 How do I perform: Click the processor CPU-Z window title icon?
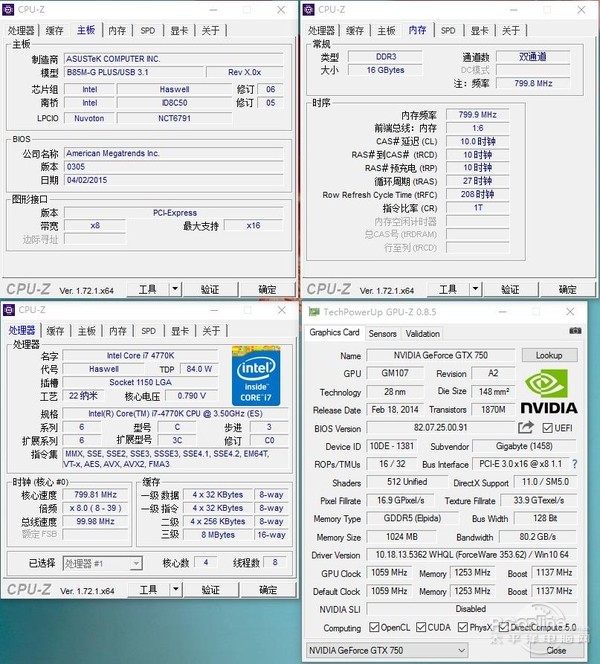8,310
